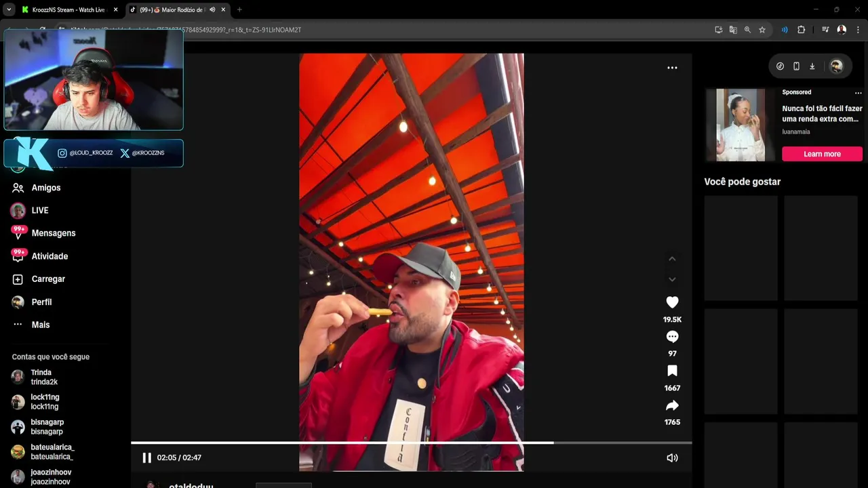Open the Chrome profile avatar
868x488 pixels.
pyautogui.click(x=842, y=30)
